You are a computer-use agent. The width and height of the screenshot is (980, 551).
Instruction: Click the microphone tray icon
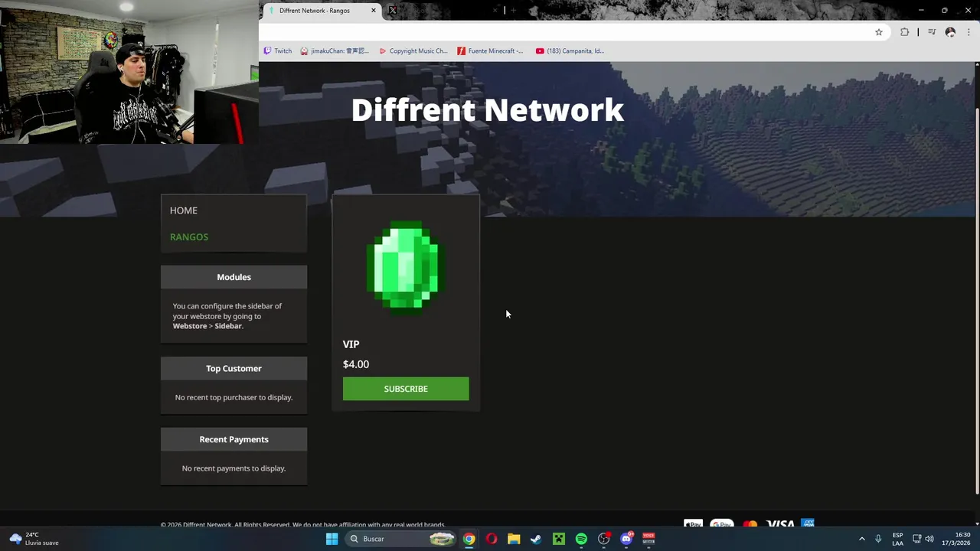(x=878, y=539)
